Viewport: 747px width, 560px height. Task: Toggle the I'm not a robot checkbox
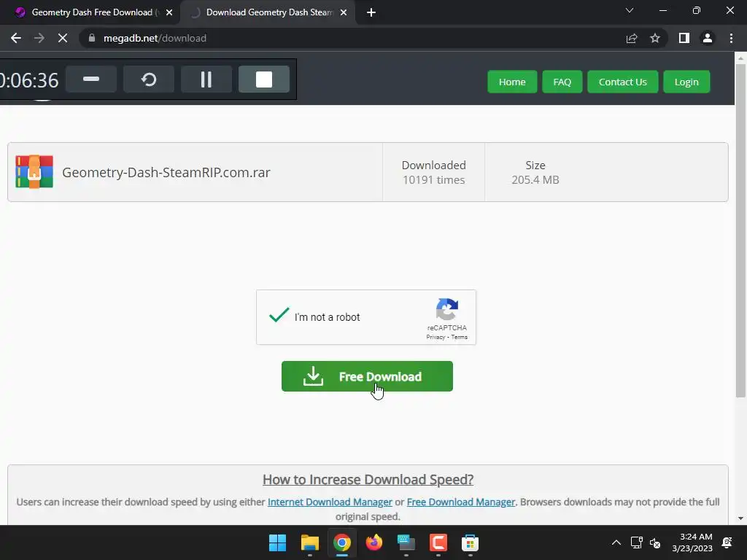[x=279, y=316]
